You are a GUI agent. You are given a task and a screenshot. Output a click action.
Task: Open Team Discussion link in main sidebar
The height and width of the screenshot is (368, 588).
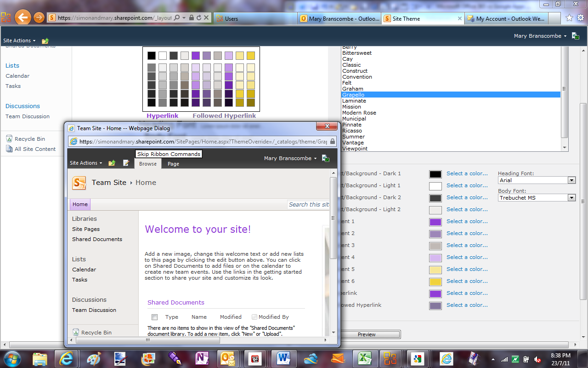(28, 116)
